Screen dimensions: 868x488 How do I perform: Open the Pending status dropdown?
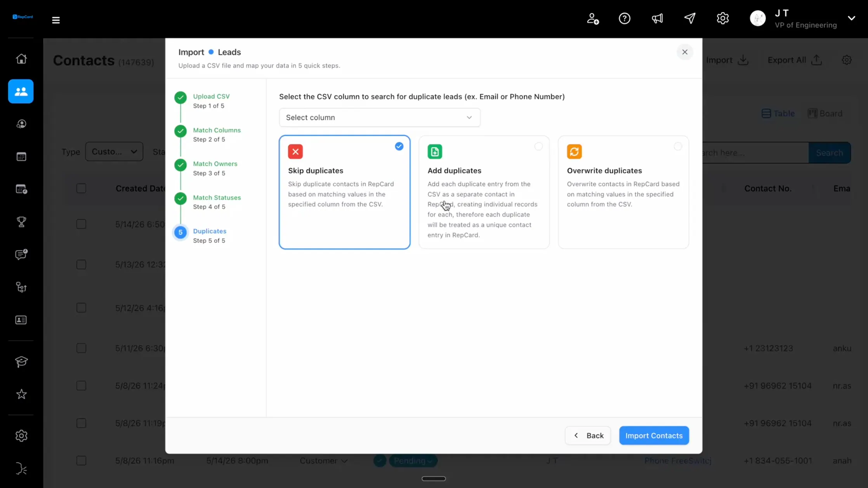coord(413,461)
